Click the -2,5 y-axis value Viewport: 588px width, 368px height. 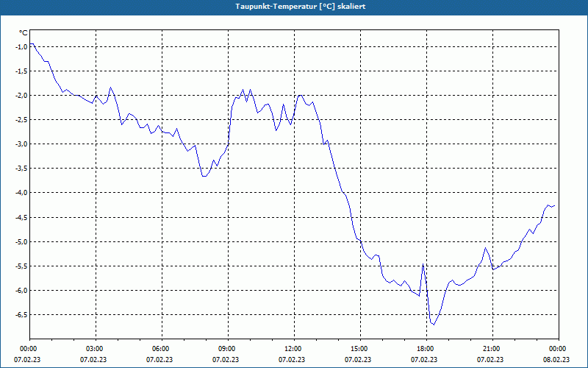pyautogui.click(x=21, y=120)
